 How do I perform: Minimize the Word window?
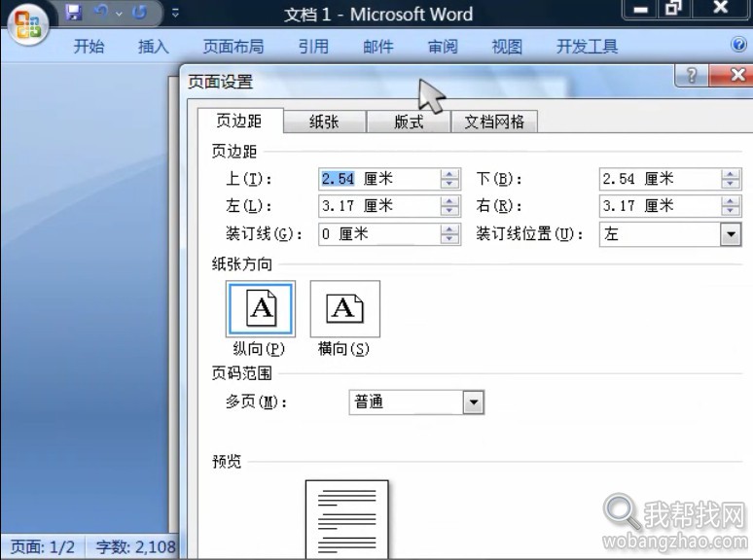point(641,9)
